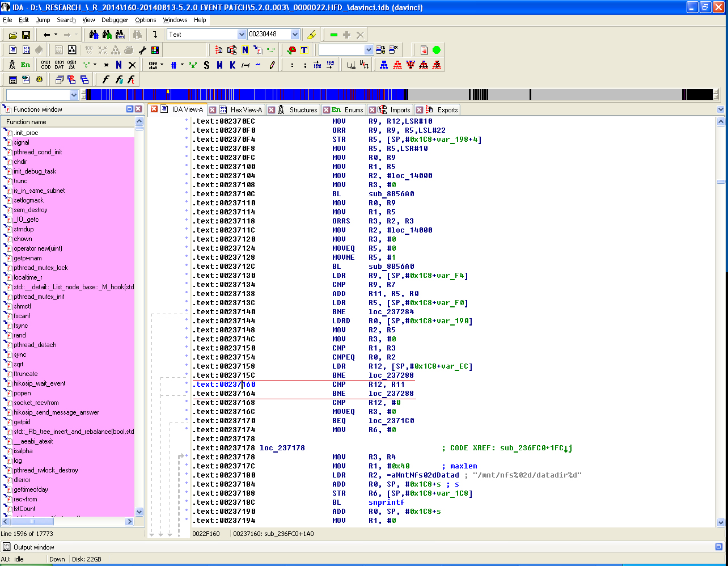Click the save database floppy icon
The image size is (728, 566).
click(26, 35)
